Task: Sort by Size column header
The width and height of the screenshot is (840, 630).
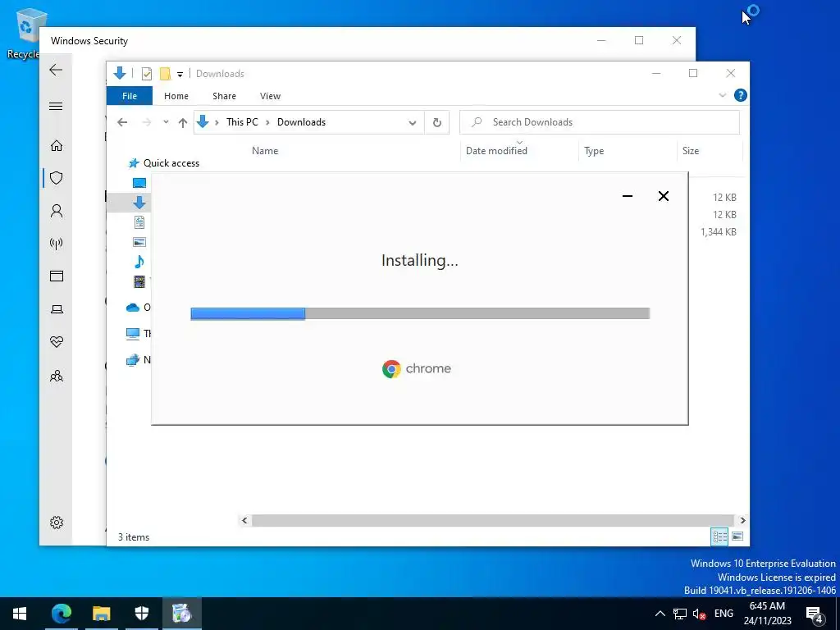Action: click(691, 151)
